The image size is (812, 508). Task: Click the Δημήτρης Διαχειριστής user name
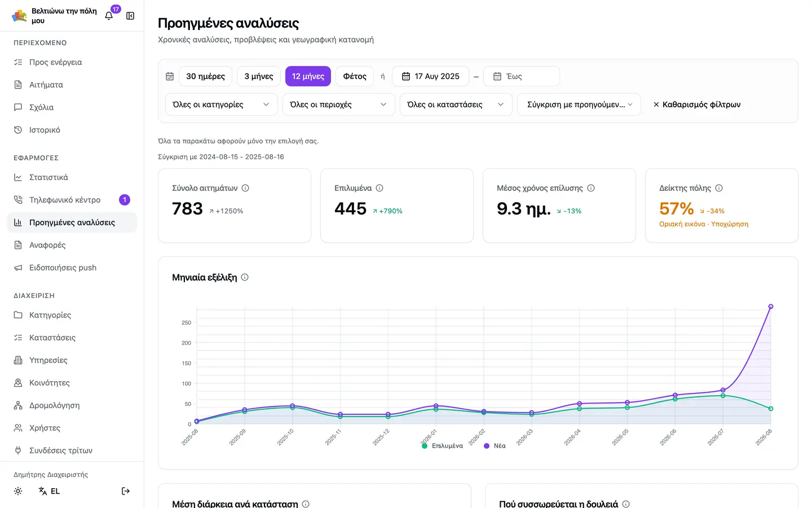[x=51, y=475]
